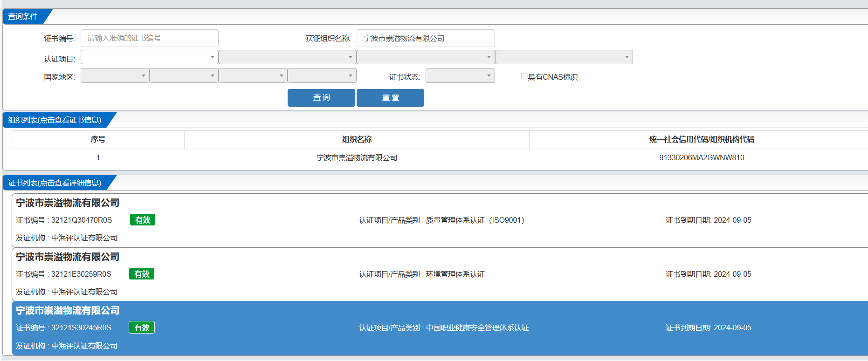The width and height of the screenshot is (868, 361).
Task: Click company title of highlighted certificate card
Action: pyautogui.click(x=68, y=311)
